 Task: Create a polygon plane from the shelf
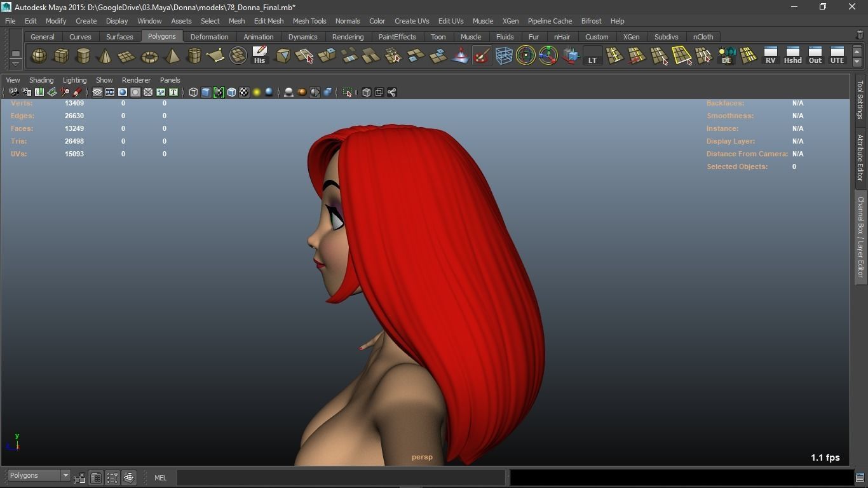(x=127, y=56)
